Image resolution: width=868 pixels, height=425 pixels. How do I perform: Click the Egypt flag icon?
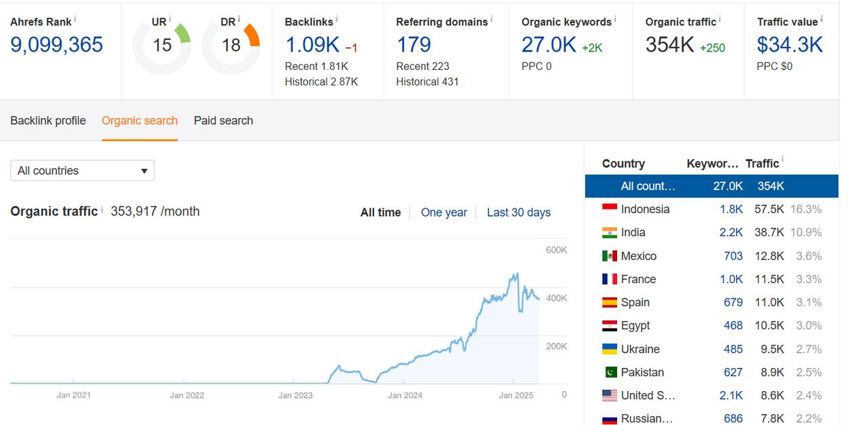(609, 326)
